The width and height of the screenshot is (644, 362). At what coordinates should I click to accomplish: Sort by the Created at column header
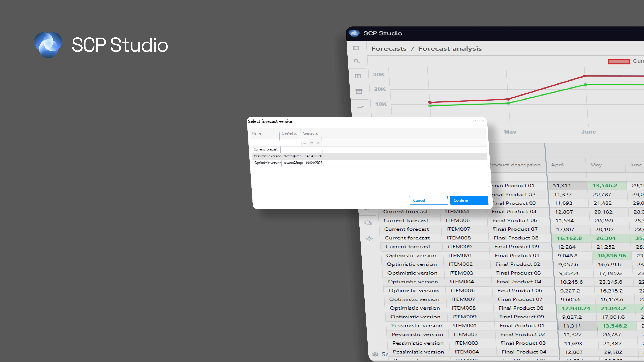pyautogui.click(x=310, y=133)
